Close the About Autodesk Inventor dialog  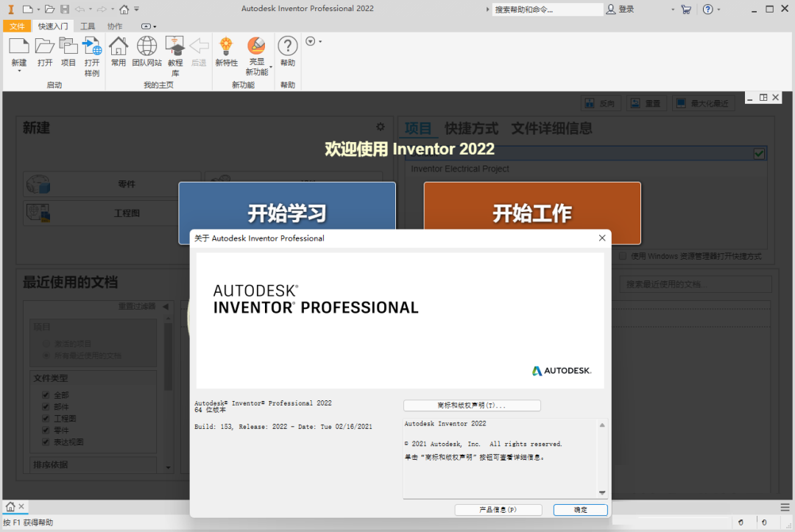click(x=602, y=238)
